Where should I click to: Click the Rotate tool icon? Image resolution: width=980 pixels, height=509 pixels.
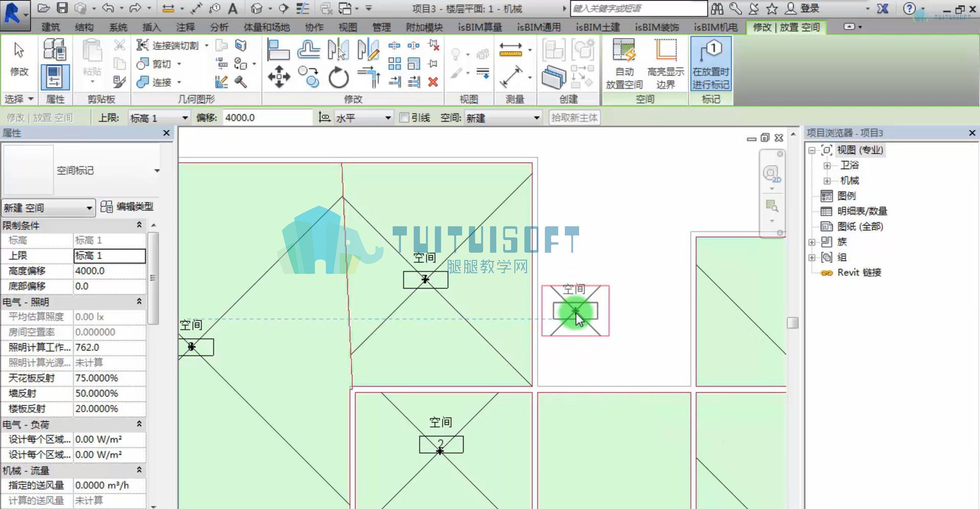[339, 78]
